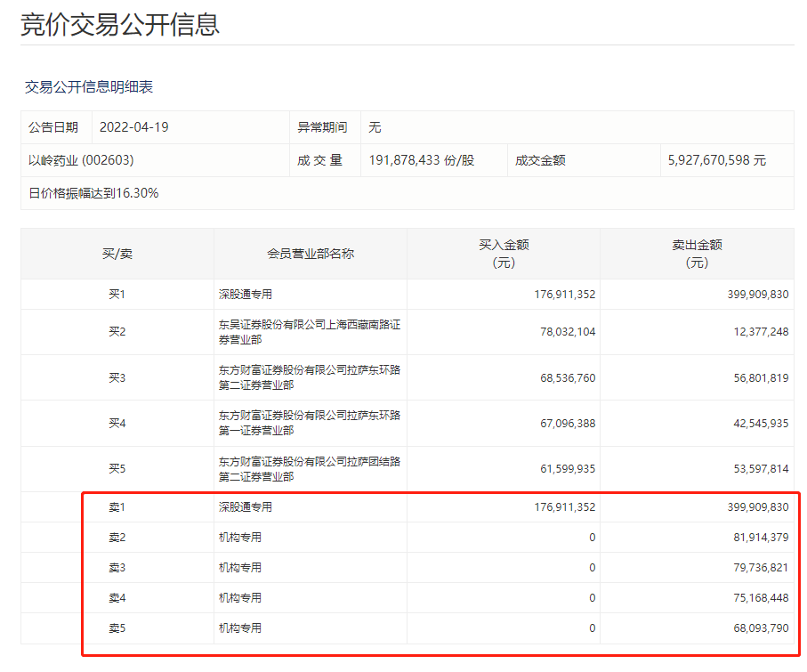Click the 交易公开信息明细表 section heading
This screenshot has height=672, width=807.
tap(89, 86)
